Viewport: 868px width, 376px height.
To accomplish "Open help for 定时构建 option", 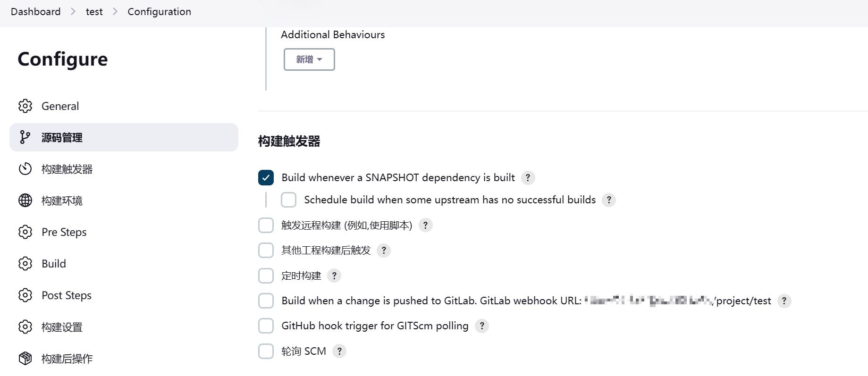I will click(x=334, y=276).
